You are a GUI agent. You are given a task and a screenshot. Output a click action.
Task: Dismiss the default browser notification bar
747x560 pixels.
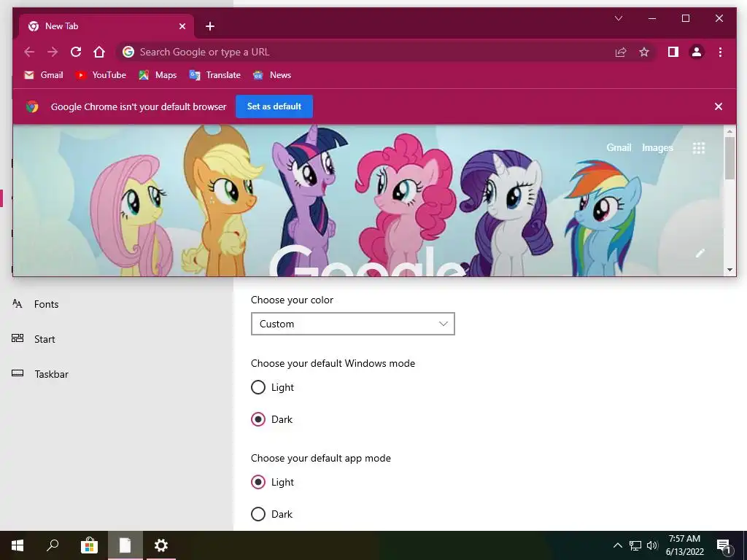coord(719,106)
